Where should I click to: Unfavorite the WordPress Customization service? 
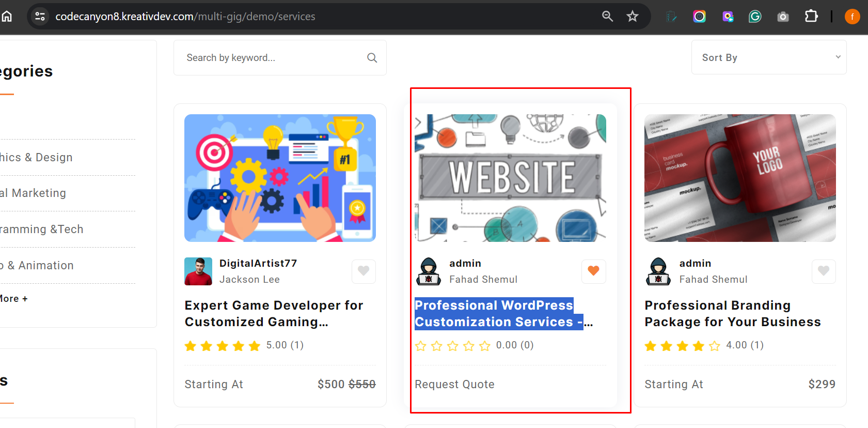pyautogui.click(x=594, y=271)
